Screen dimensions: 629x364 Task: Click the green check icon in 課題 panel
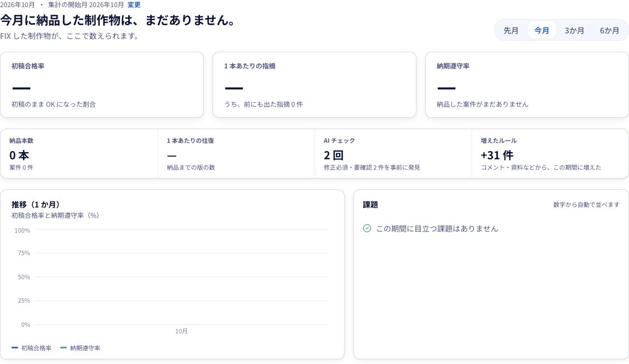(x=367, y=228)
